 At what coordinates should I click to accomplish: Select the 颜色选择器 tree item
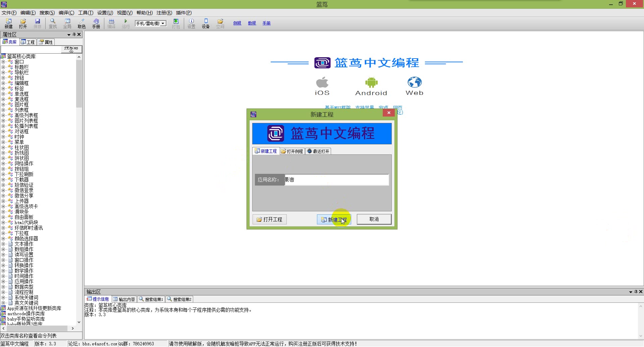pyautogui.click(x=26, y=239)
